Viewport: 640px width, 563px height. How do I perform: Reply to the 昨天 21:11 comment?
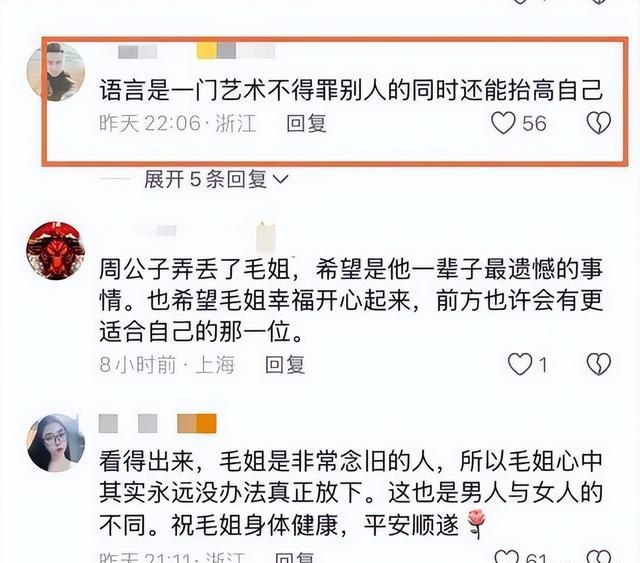tap(294, 557)
